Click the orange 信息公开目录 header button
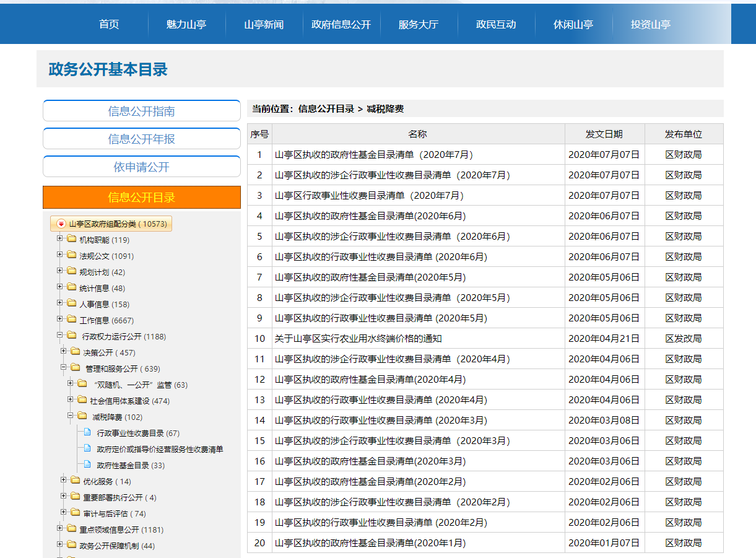This screenshot has height=558, width=756. point(142,198)
